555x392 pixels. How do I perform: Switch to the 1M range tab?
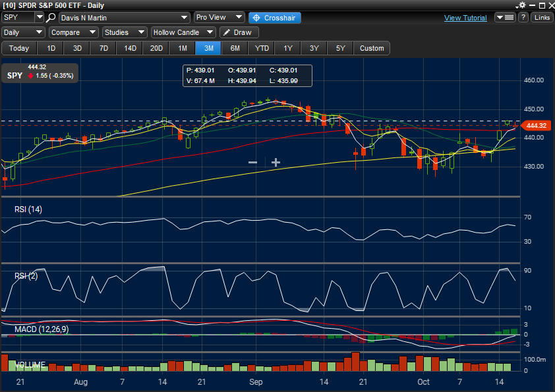pyautogui.click(x=183, y=48)
